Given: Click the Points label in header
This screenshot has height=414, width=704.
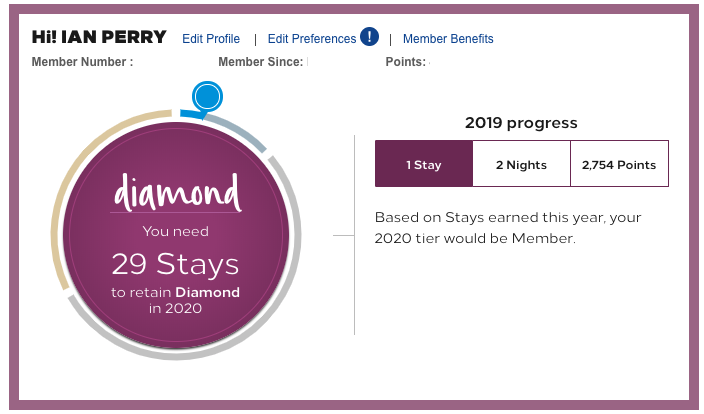Looking at the screenshot, I should pos(405,62).
